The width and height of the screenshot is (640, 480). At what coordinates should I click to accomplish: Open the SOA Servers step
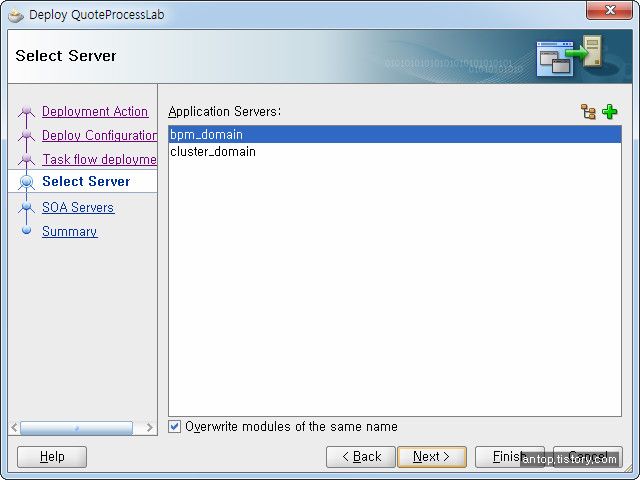point(78,207)
